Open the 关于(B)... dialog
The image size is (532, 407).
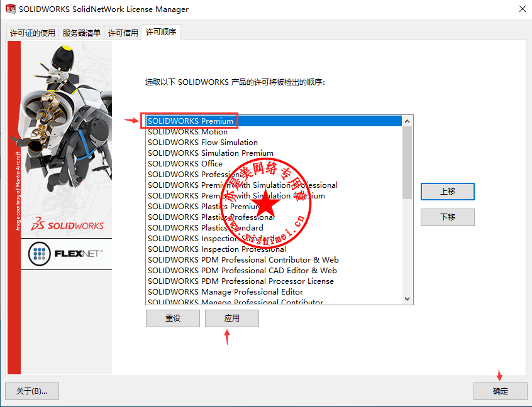(32, 391)
